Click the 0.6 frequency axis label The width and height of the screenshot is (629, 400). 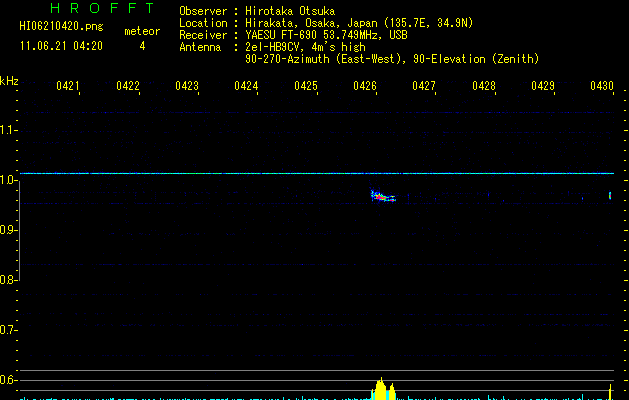pos(8,380)
